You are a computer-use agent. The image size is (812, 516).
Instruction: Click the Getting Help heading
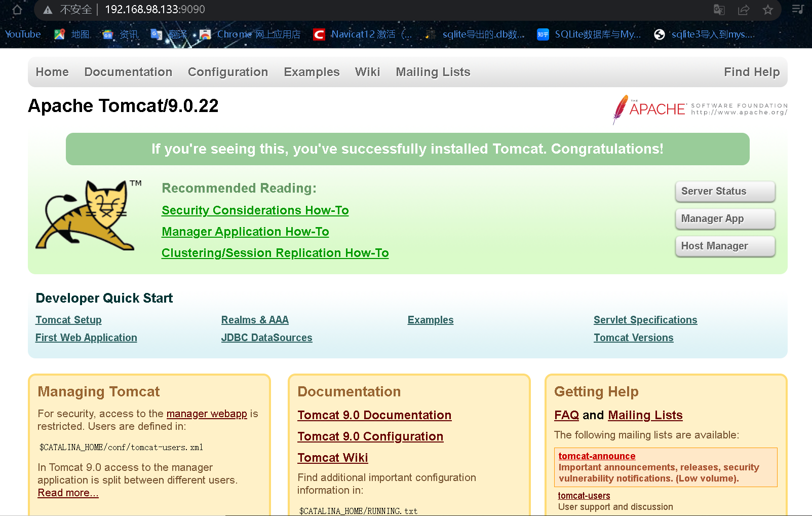point(596,392)
